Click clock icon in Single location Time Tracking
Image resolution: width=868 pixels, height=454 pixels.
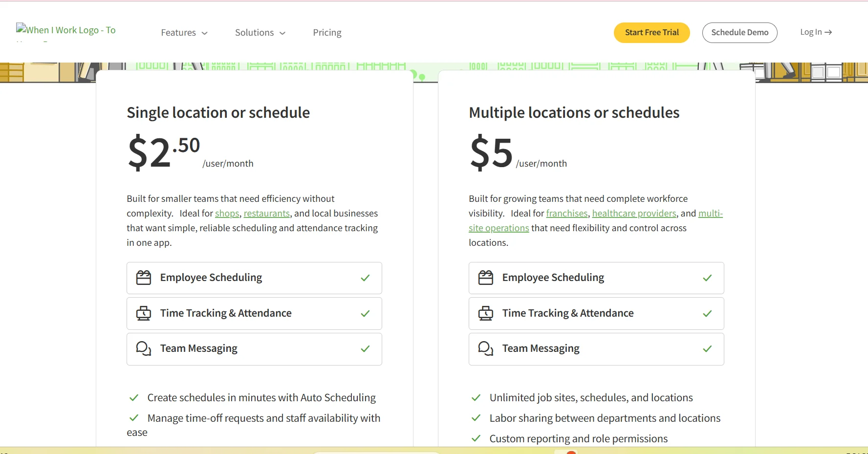click(144, 313)
